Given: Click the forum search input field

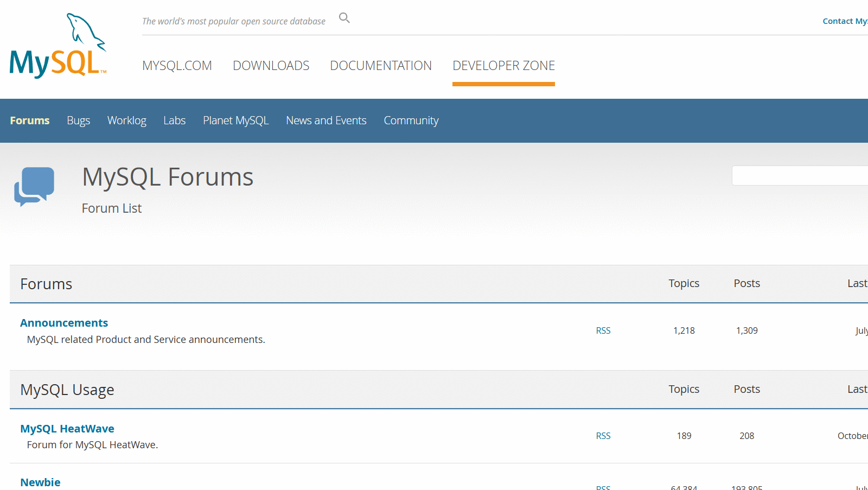Looking at the screenshot, I should pos(800,176).
